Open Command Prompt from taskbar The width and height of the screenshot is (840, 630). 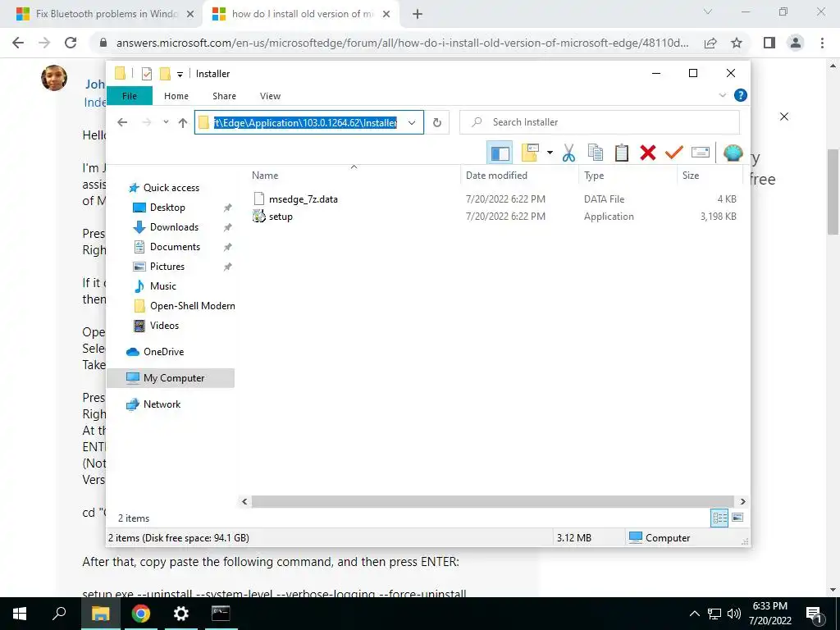pyautogui.click(x=221, y=614)
